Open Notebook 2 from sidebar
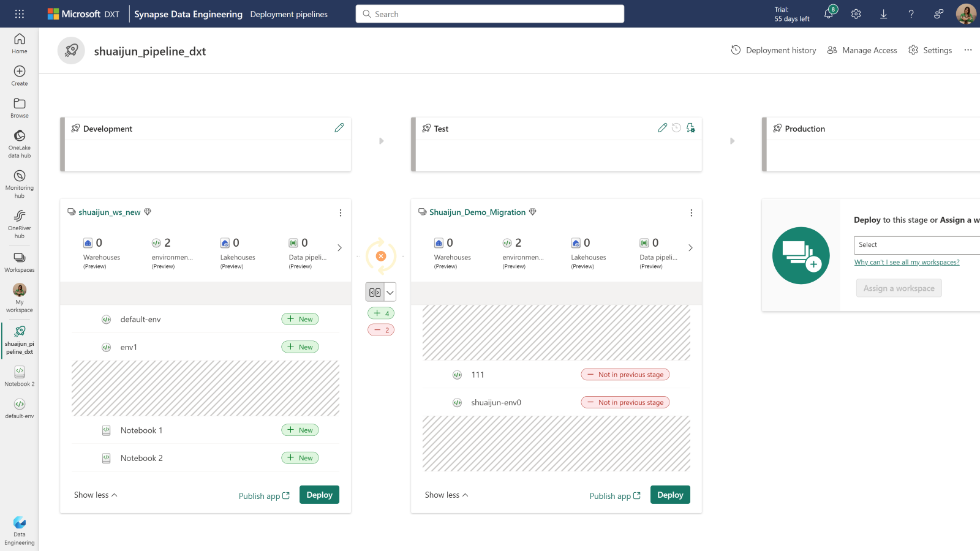The width and height of the screenshot is (980, 551). [x=20, y=376]
